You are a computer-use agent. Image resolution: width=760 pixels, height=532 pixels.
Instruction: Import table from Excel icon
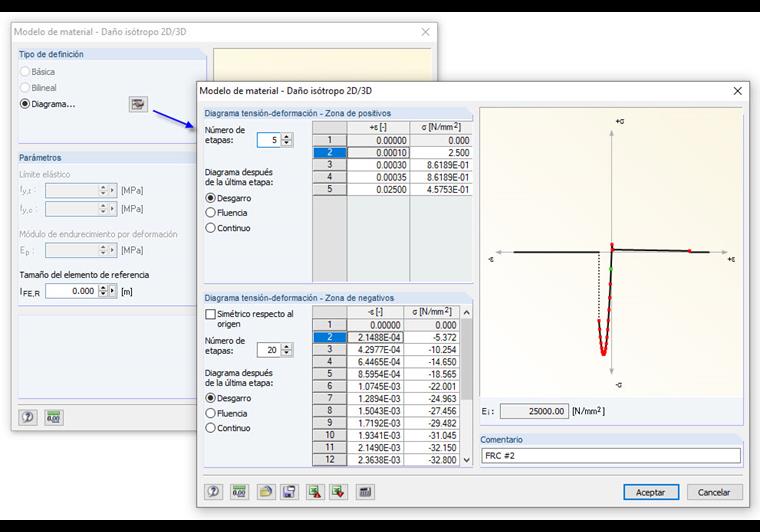(338, 492)
